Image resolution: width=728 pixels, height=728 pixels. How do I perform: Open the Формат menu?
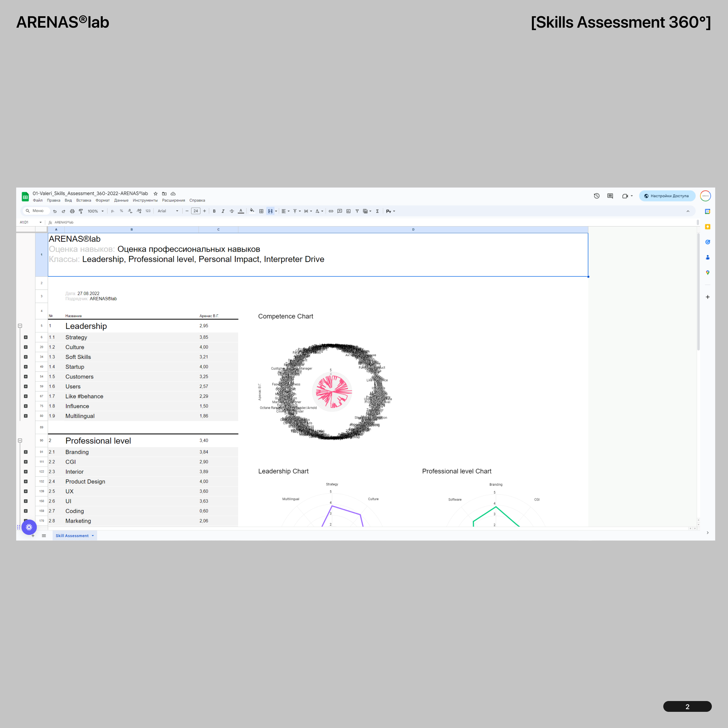point(102,201)
